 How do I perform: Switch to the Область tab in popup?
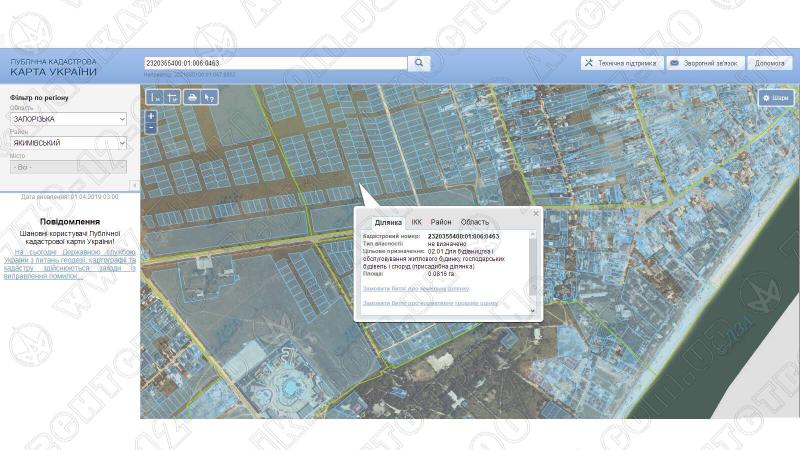474,222
